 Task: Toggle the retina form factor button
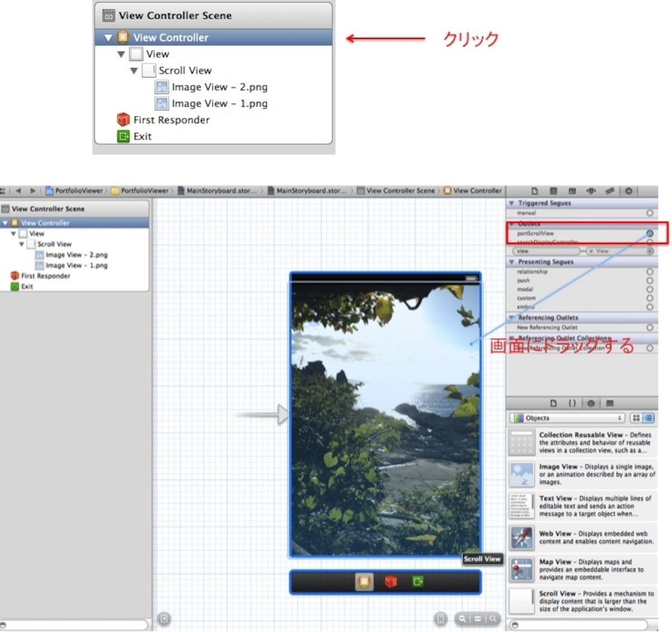pos(441,619)
